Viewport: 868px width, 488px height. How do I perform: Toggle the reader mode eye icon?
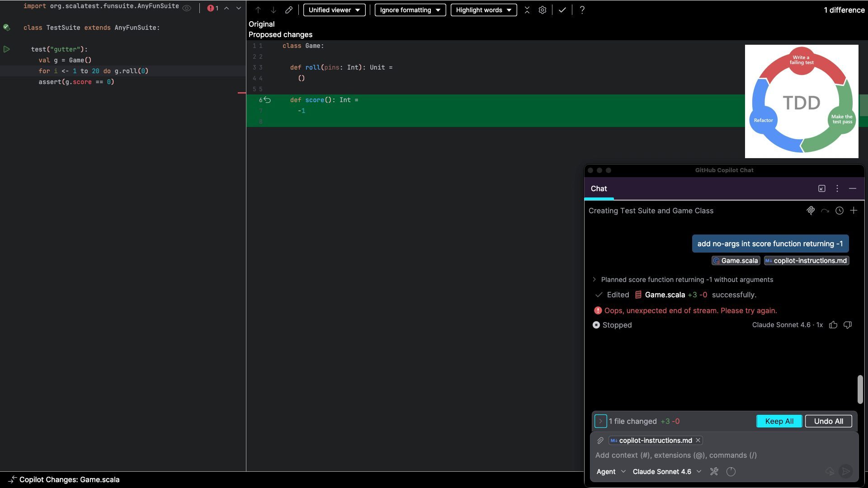(187, 8)
